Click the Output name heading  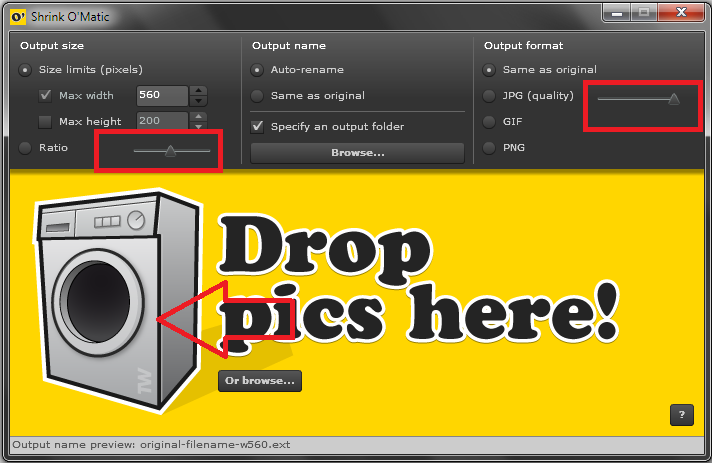[x=289, y=46]
